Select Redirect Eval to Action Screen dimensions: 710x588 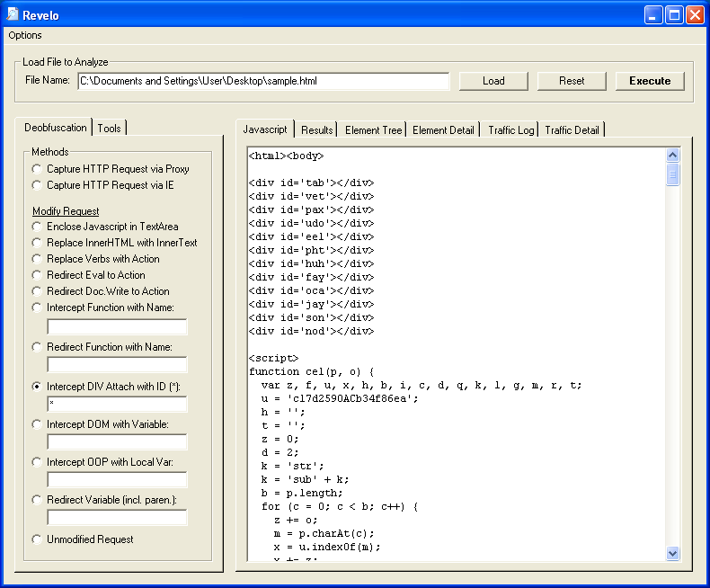[x=36, y=275]
